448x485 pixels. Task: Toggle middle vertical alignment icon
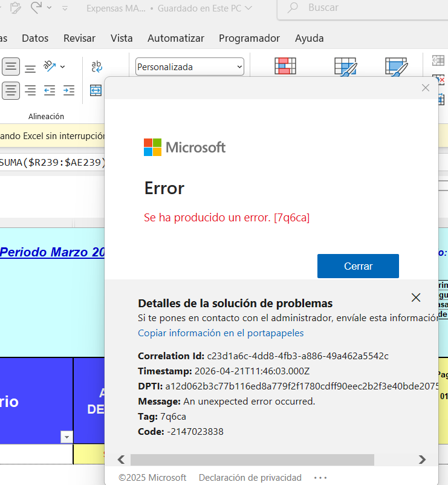11,67
